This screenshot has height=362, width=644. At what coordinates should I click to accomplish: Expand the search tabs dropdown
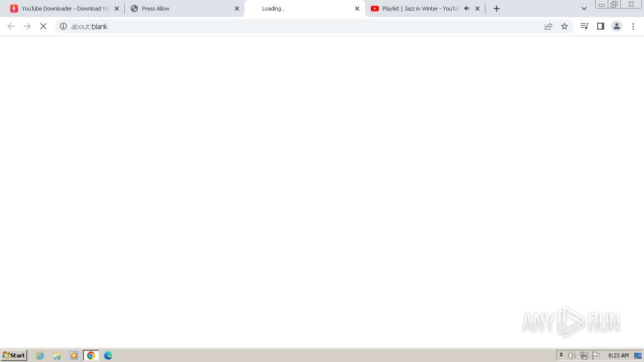[584, 9]
